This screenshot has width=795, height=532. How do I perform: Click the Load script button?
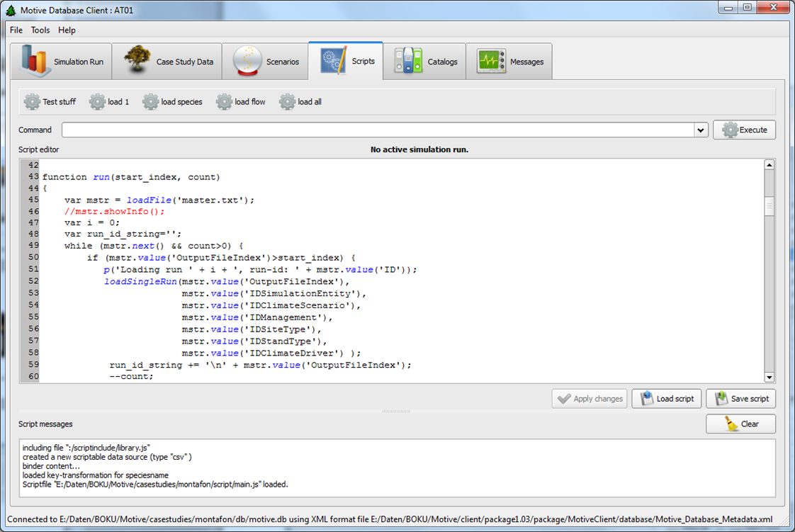pyautogui.click(x=667, y=399)
